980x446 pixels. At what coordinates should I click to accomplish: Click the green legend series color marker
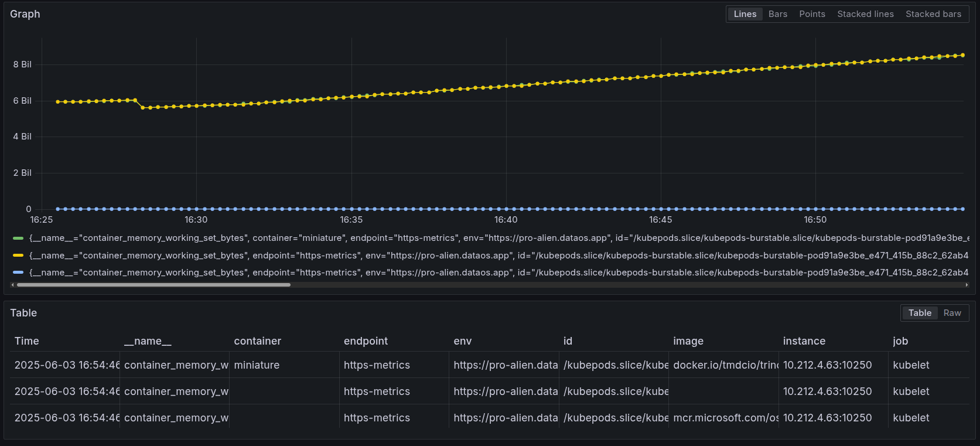click(x=18, y=239)
